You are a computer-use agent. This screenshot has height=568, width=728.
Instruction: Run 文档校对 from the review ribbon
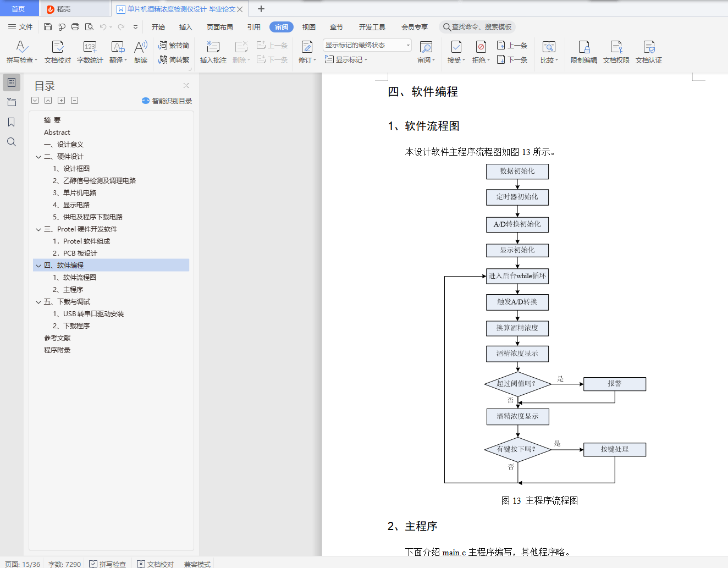(58, 52)
